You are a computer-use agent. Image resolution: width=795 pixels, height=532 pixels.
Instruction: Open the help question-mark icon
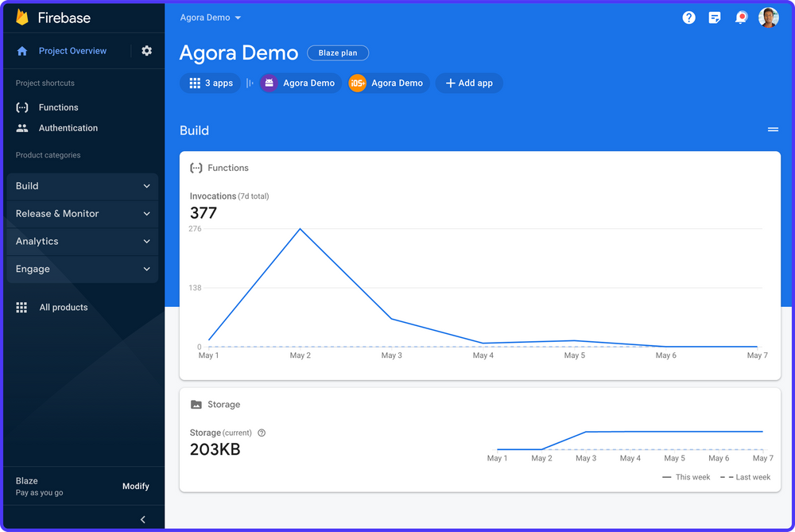[688, 17]
